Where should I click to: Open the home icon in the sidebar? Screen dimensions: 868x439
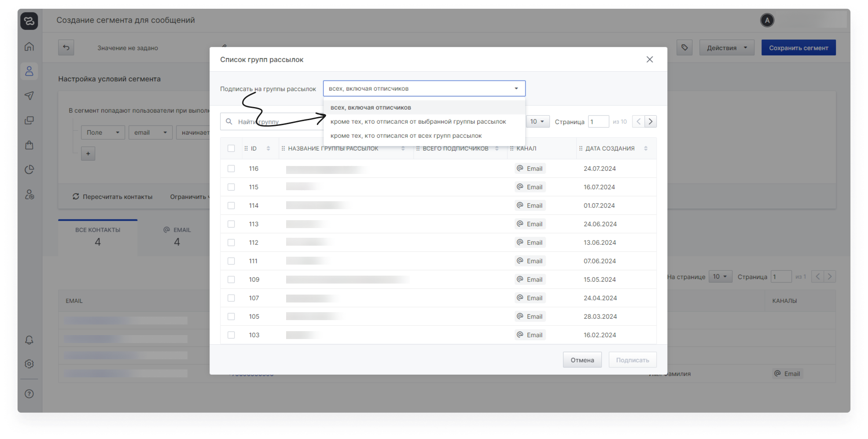coord(29,47)
